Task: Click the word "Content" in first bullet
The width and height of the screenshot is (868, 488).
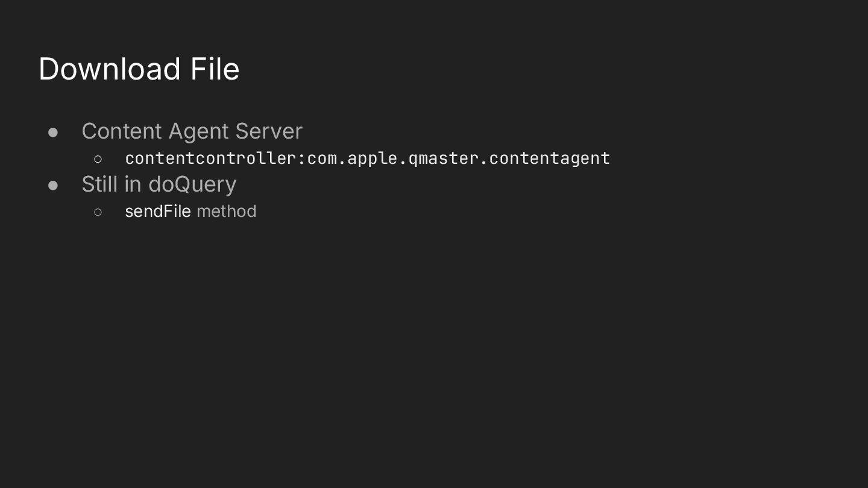Action: pyautogui.click(x=122, y=131)
